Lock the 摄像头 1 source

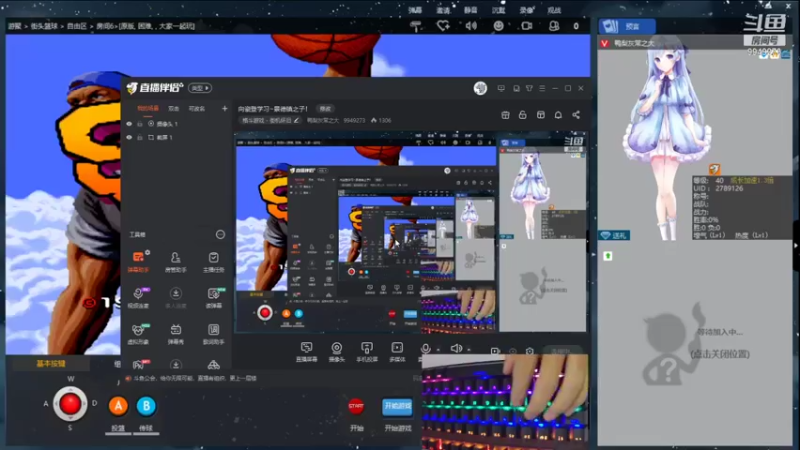140,124
